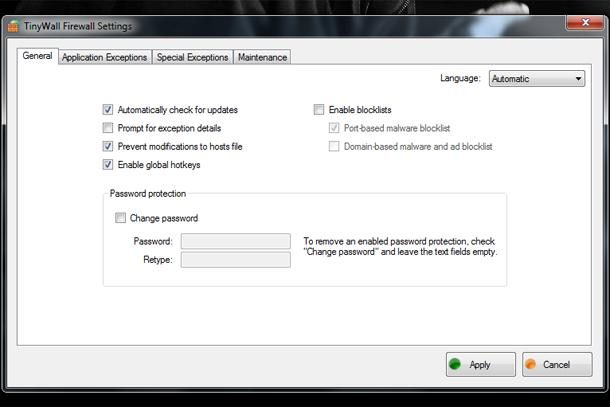Click the Retype password field
Screen dimensions: 610x407
(x=235, y=260)
